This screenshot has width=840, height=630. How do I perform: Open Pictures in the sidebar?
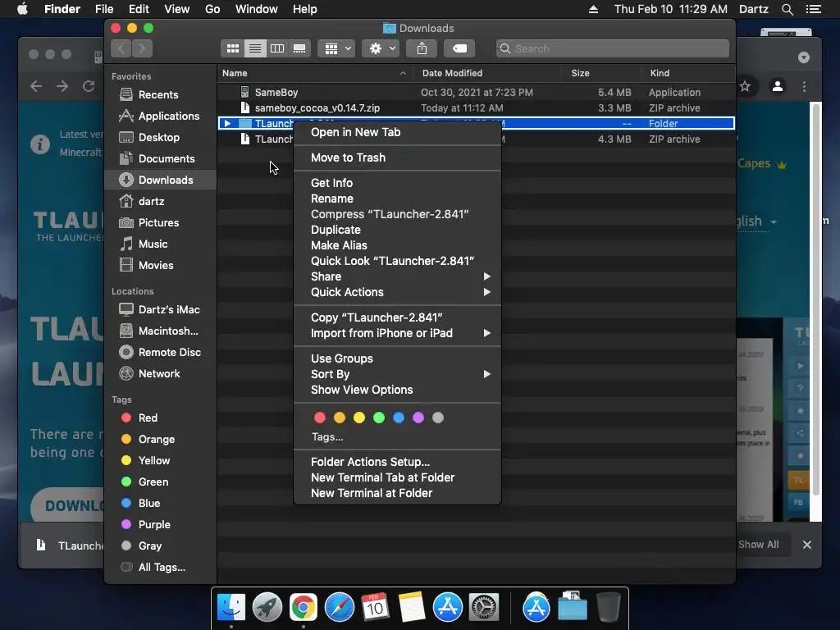(160, 223)
